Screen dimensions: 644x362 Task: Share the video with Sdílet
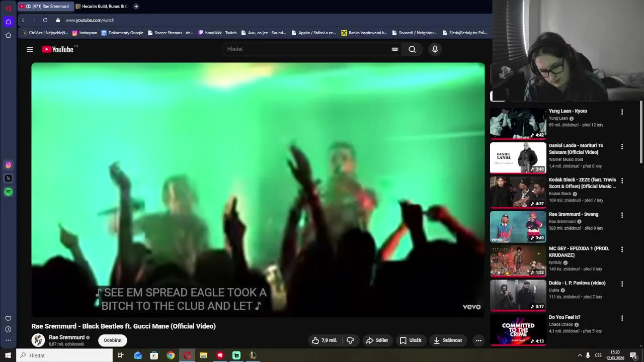tap(377, 340)
